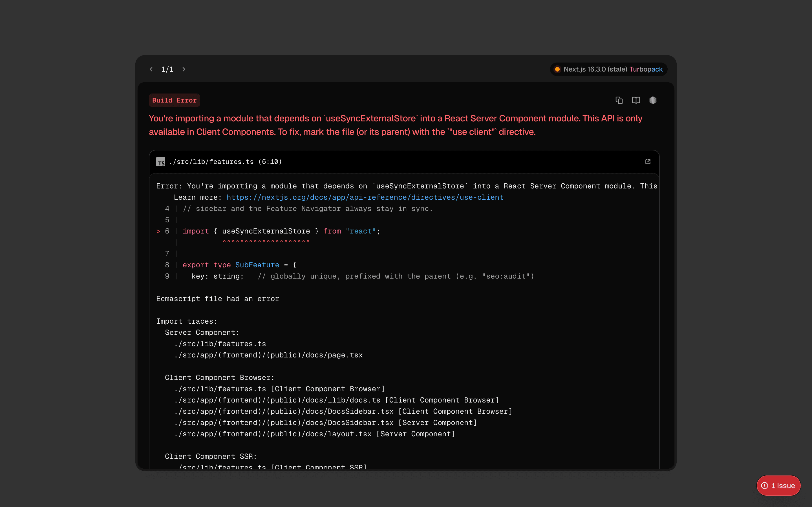This screenshot has width=812, height=507.
Task: Click the docs/page.tsx import trace line
Action: pos(268,355)
